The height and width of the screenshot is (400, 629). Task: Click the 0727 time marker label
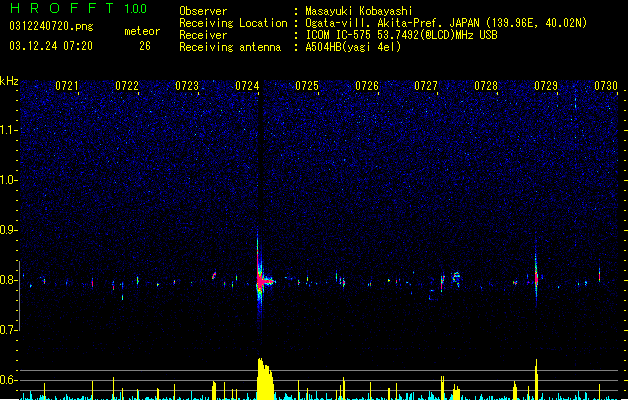click(426, 86)
